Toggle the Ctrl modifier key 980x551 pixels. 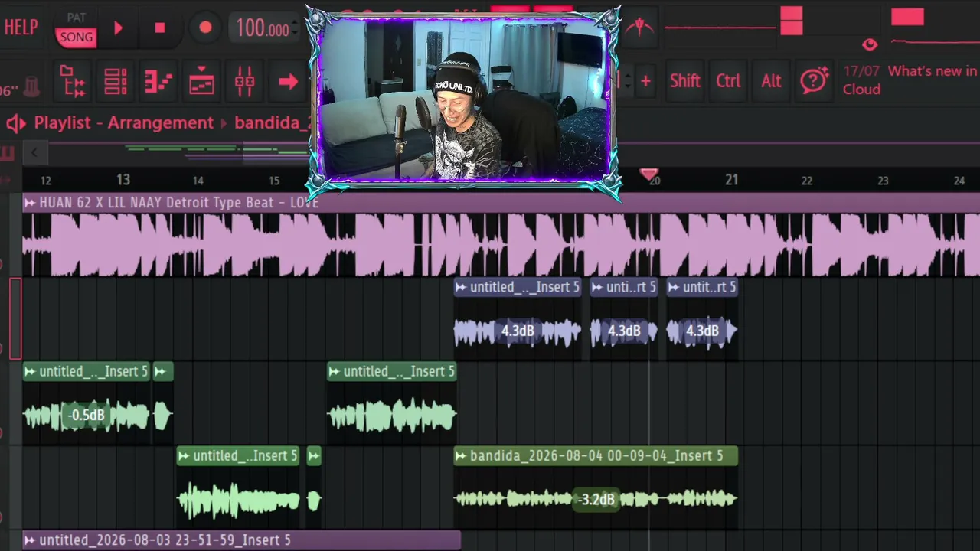click(x=728, y=80)
